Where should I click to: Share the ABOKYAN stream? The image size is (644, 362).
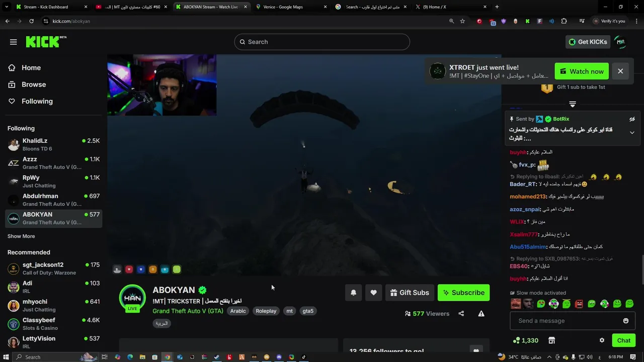coord(461,314)
